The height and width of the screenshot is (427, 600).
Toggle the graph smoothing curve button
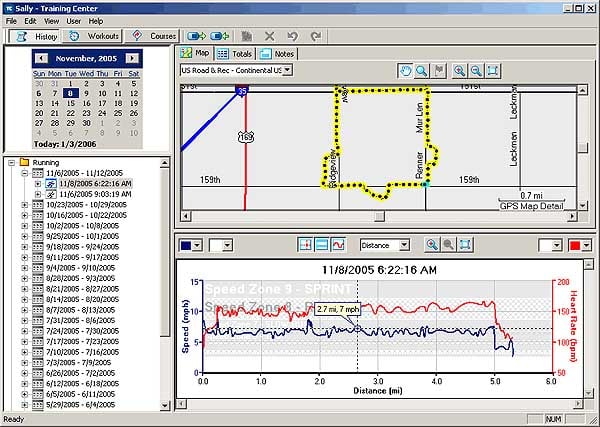point(338,245)
